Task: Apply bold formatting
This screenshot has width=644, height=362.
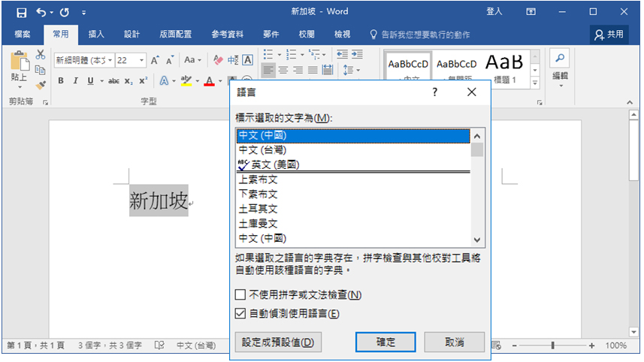Action: (x=61, y=80)
